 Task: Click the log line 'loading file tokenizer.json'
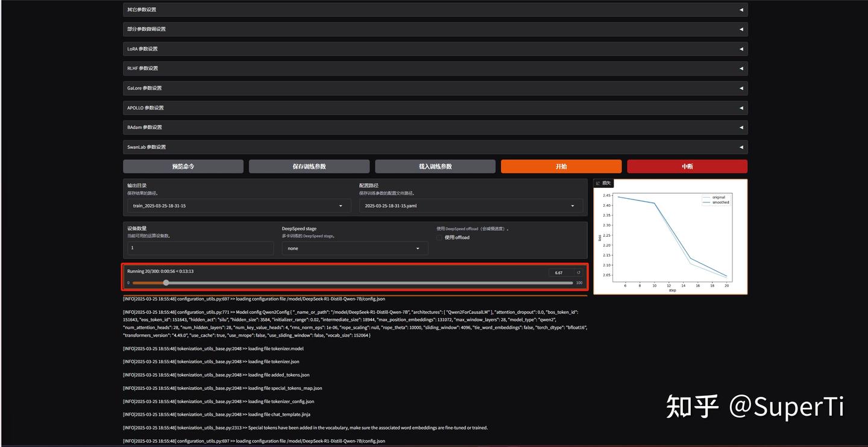[x=211, y=361]
